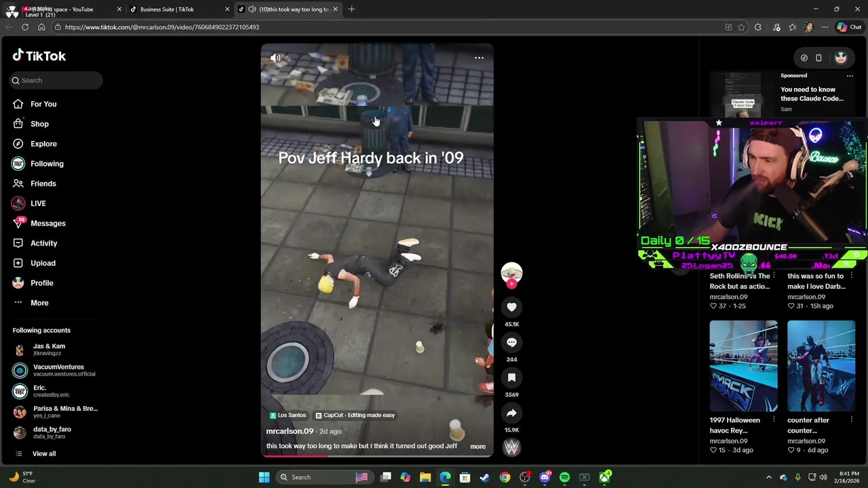The height and width of the screenshot is (488, 868).
Task: Expand the caption with more
Action: pos(478,446)
